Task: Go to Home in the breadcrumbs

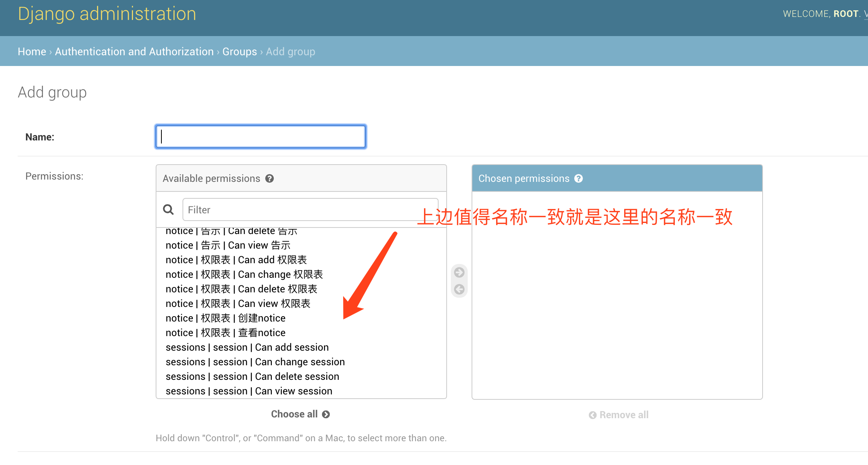Action: point(32,51)
